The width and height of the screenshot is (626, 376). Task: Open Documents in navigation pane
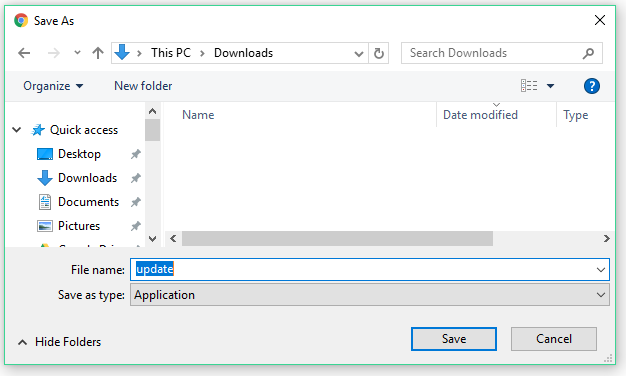(88, 202)
